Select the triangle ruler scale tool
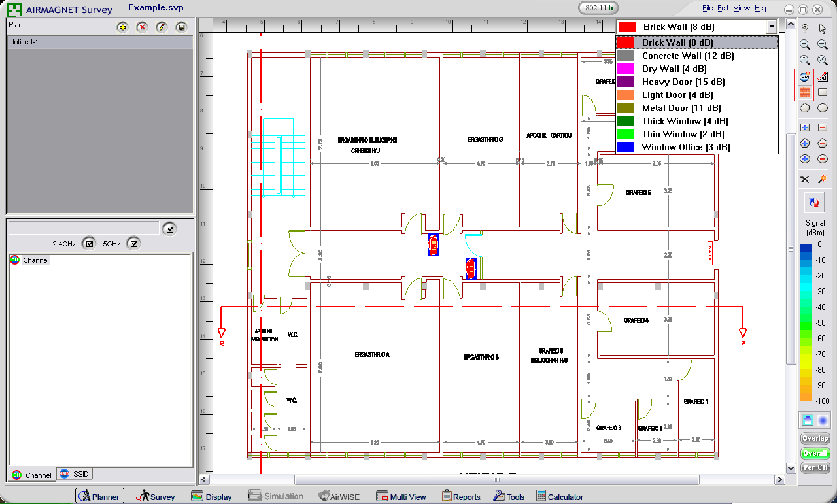837x504 pixels. coord(823,76)
